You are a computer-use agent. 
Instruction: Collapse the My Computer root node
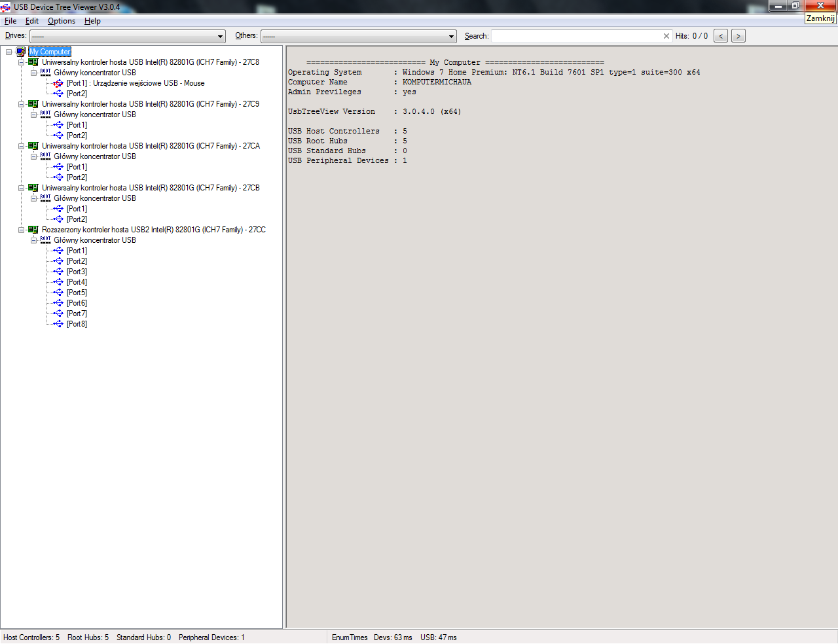click(x=9, y=52)
